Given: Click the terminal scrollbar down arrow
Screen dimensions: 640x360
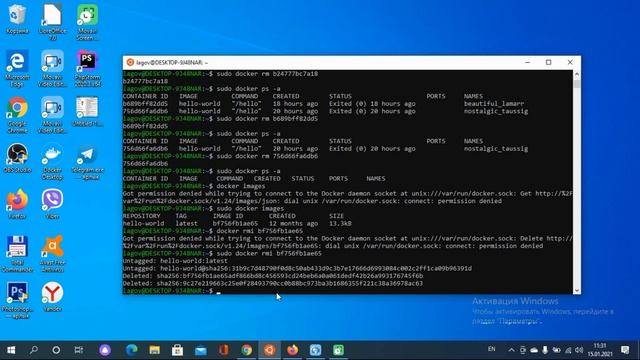Looking at the screenshot, I should point(577,290).
